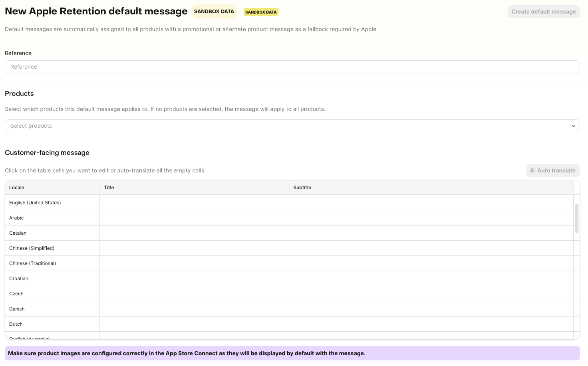The image size is (588, 366).
Task: Click the locale table vertical scrollbar thumb
Action: [576, 218]
